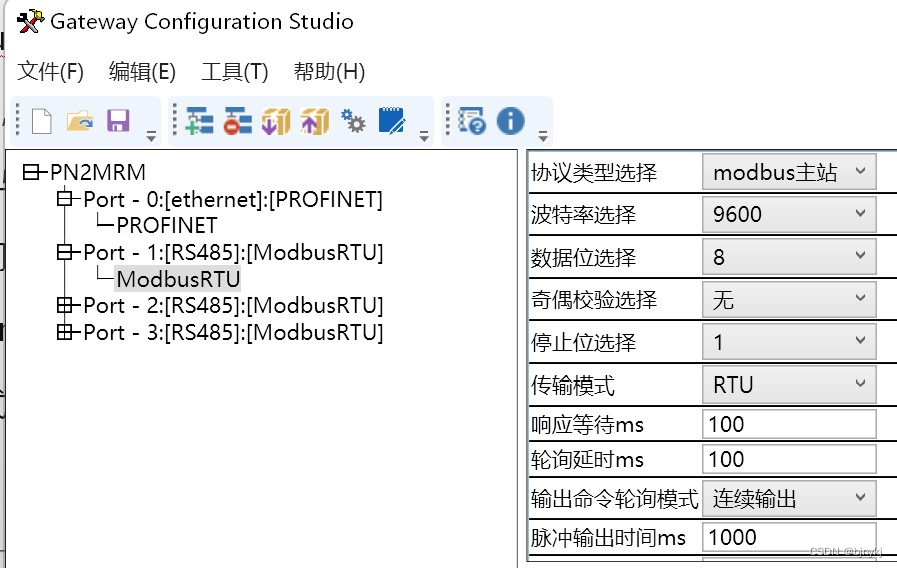Create a new project file
Image resolution: width=897 pixels, height=568 pixels.
coord(42,121)
